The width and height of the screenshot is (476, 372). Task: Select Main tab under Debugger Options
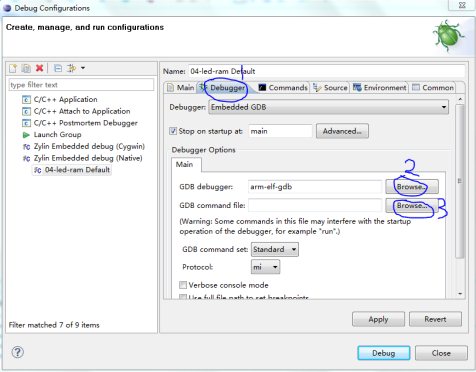[x=185, y=165]
